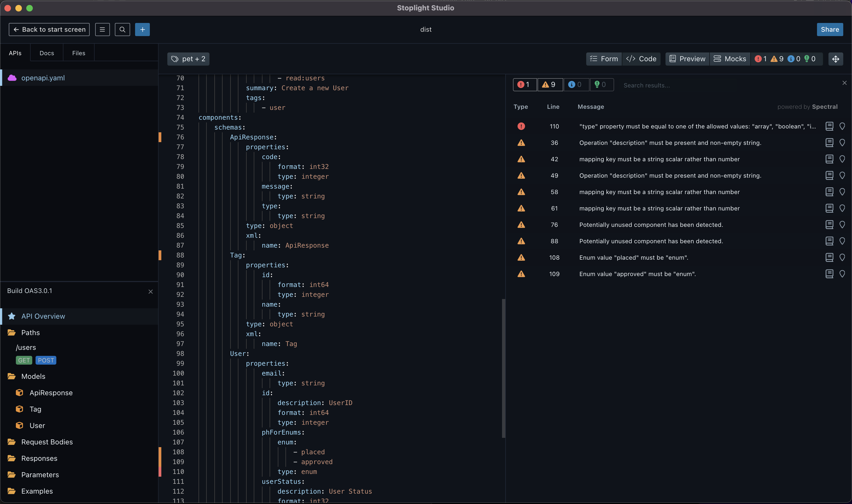Open docs icon for line 110 error

829,126
